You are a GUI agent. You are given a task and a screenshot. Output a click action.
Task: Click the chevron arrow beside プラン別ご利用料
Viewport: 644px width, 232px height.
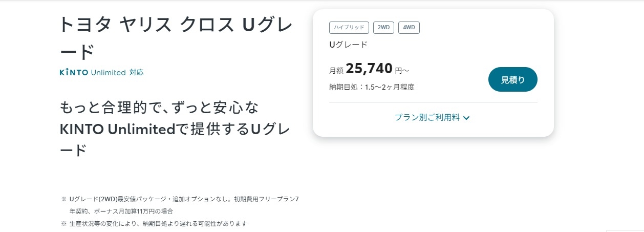(466, 118)
